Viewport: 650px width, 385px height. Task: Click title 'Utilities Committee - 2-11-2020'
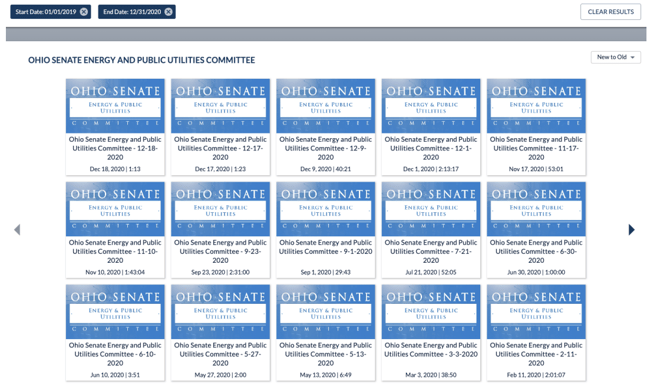(x=536, y=358)
